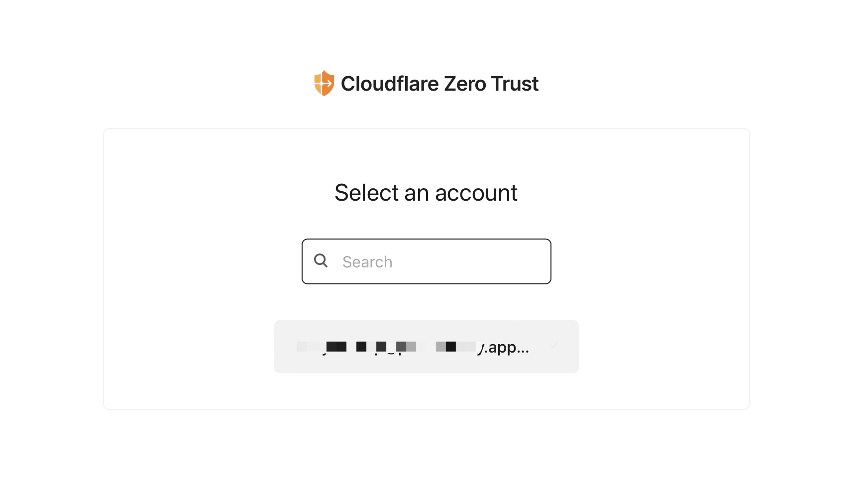The width and height of the screenshot is (868, 495).
Task: Click the faint checkmark on account row
Action: pyautogui.click(x=553, y=345)
